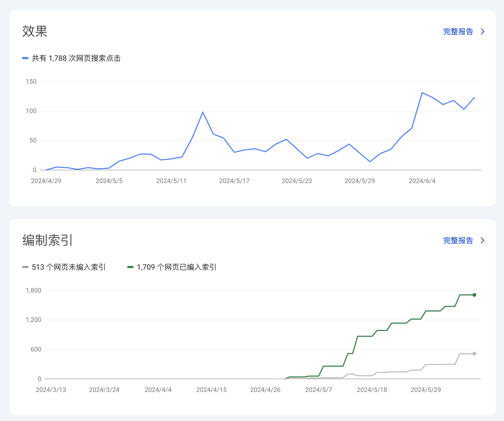Image resolution: width=504 pixels, height=421 pixels.
Task: Click the 2024/5/29 date label on the 效果 chart
Action: click(360, 181)
